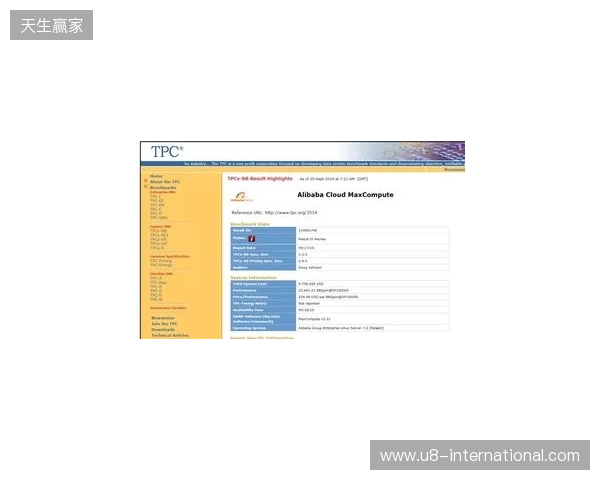The height and width of the screenshot is (480, 600).
Task: Click Join the TPC link
Action: pyautogui.click(x=164, y=324)
